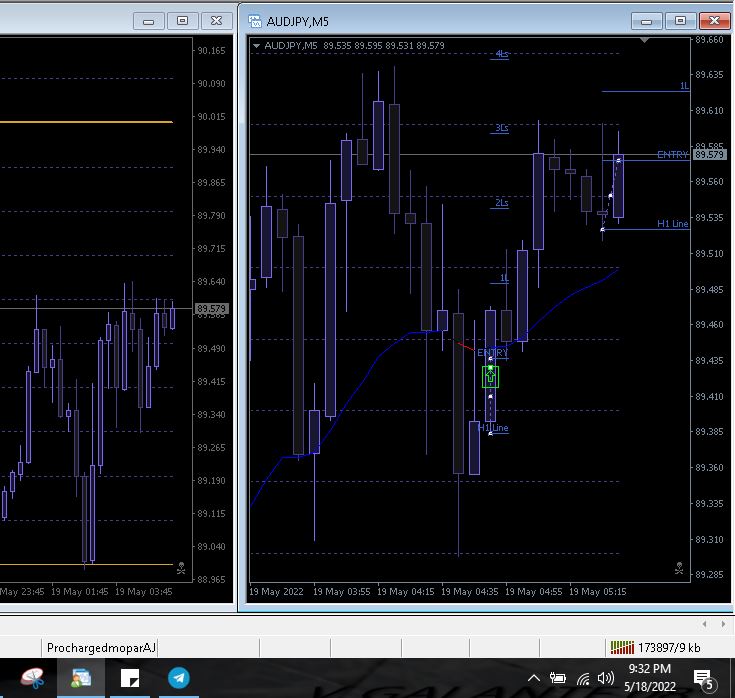Open the Telegram taskbar icon
Image resolution: width=735 pixels, height=698 pixels.
click(179, 678)
